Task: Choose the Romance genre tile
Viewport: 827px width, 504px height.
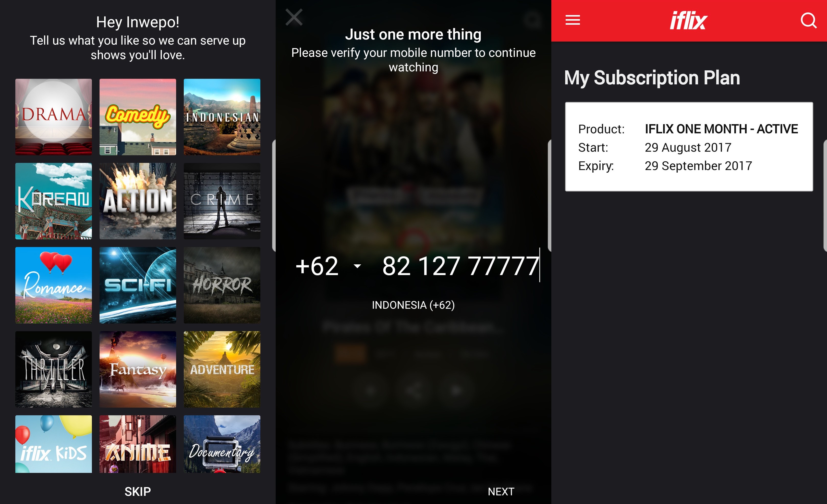Action: pyautogui.click(x=54, y=285)
